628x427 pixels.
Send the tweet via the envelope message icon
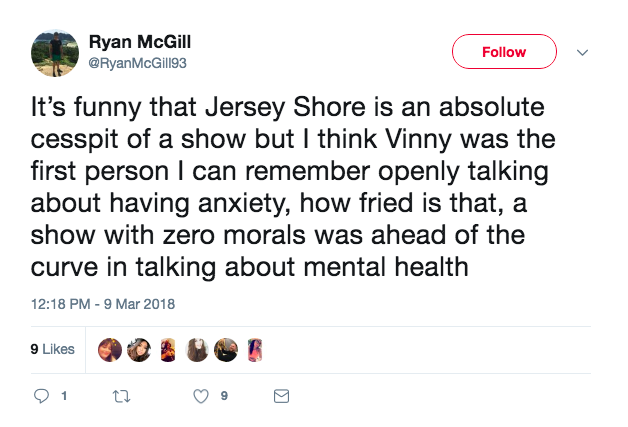point(281,396)
